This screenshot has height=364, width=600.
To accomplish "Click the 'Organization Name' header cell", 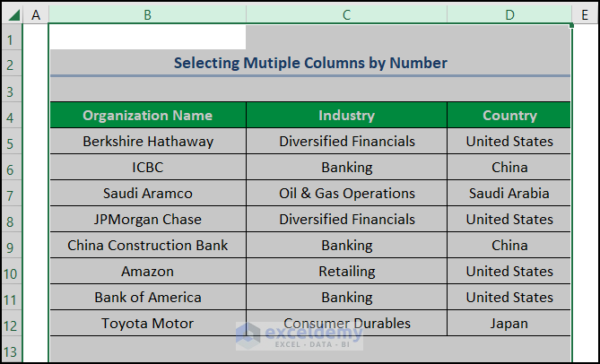I will click(x=147, y=116).
